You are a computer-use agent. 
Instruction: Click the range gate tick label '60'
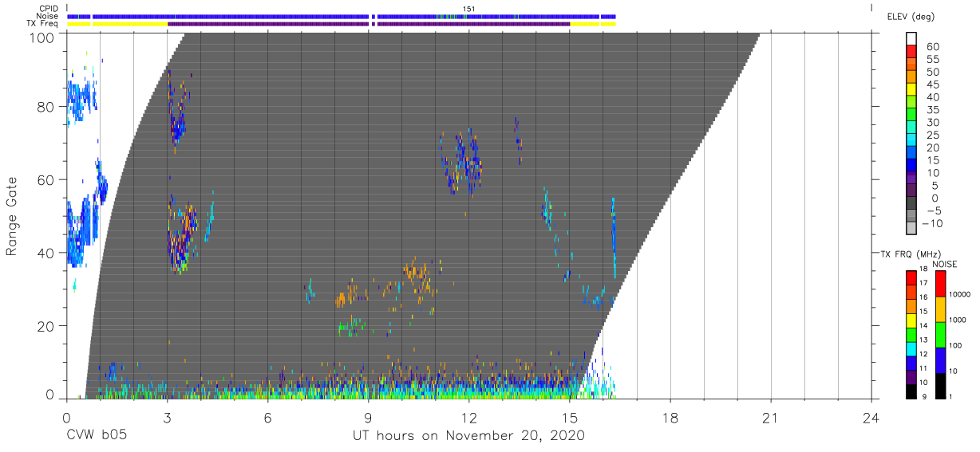pos(46,180)
